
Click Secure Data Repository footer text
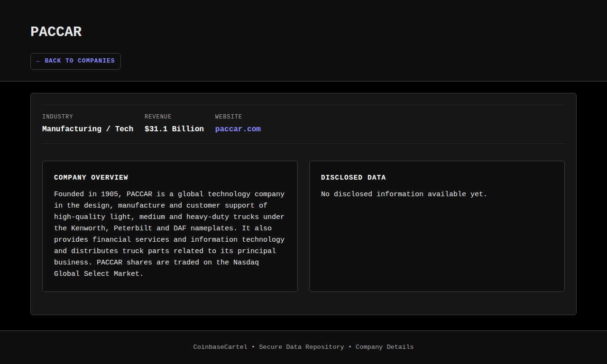301,347
